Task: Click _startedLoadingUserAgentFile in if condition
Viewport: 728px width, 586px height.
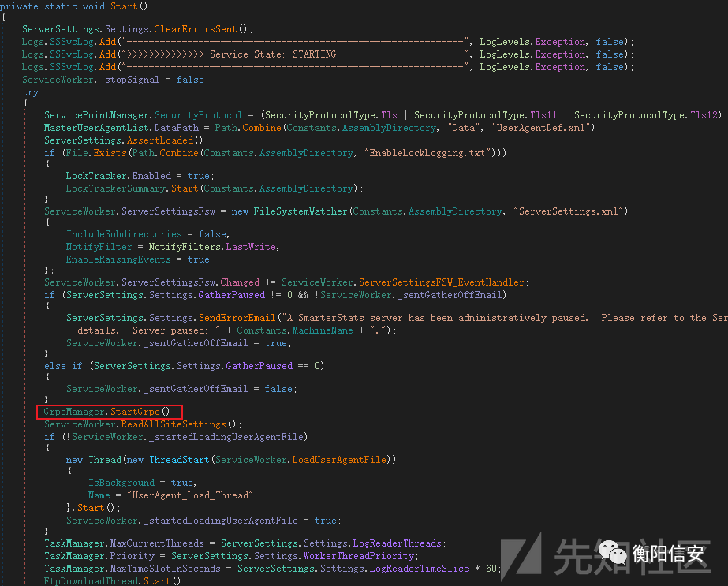Action: (x=226, y=436)
